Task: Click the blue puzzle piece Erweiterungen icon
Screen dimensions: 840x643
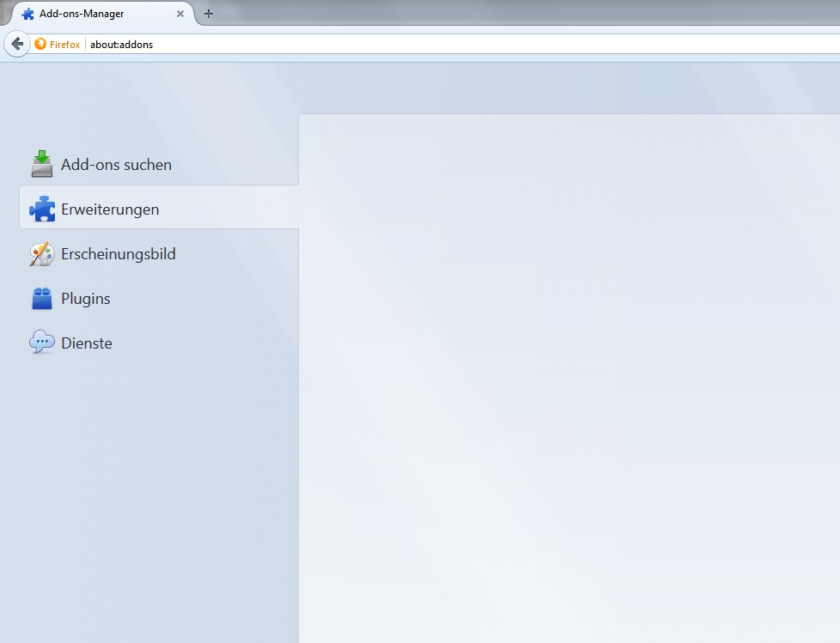Action: pos(42,209)
